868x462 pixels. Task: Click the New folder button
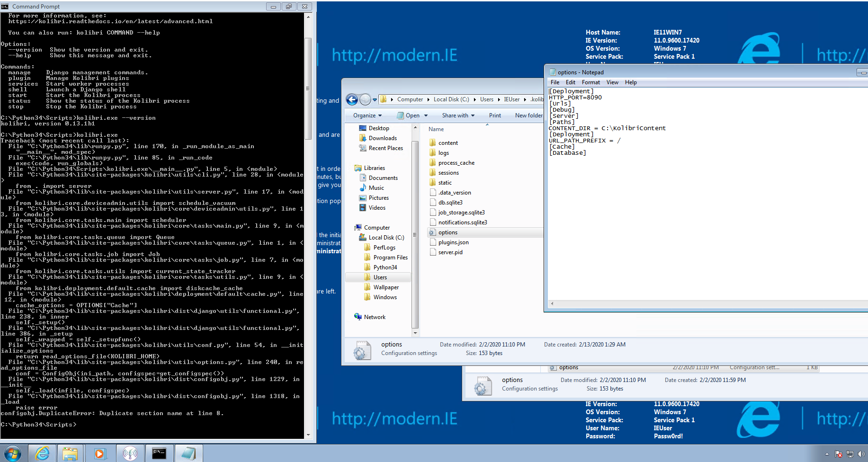pos(528,115)
